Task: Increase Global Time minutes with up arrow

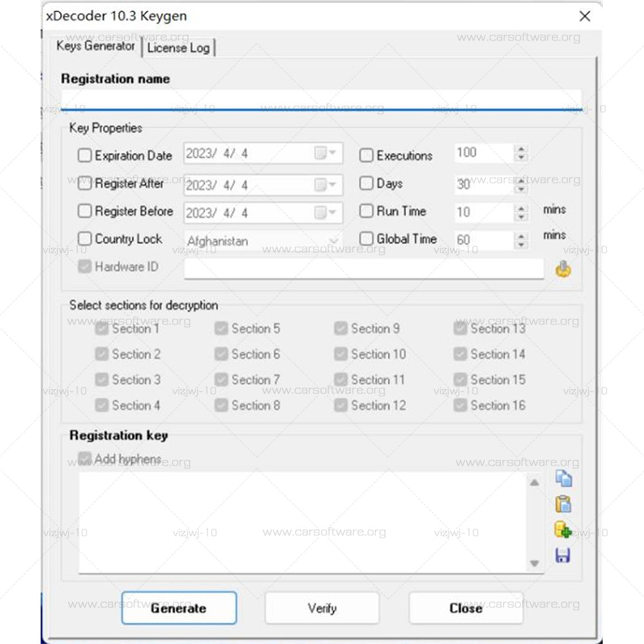Action: [521, 236]
